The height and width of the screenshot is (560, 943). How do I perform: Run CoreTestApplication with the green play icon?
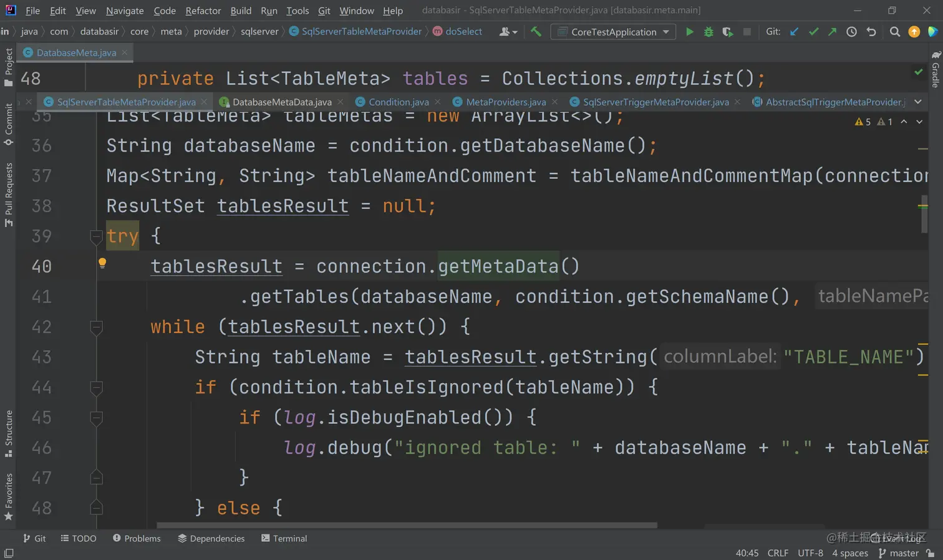689,32
